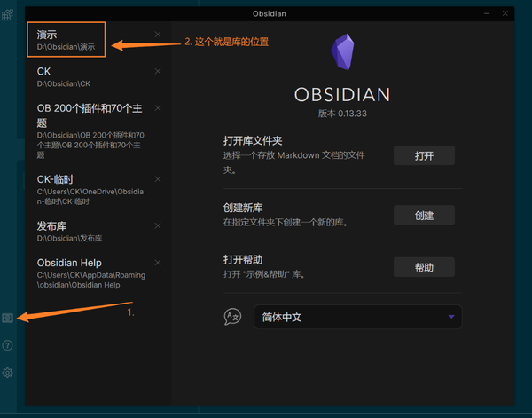The height and width of the screenshot is (418, 532).
Task: Click the 打开 "示例&帮助" 库 description
Action: pos(264,274)
